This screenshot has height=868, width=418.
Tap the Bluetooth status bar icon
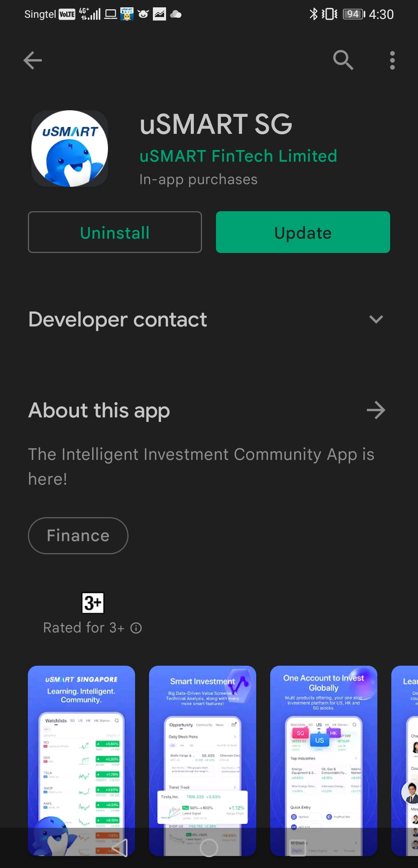point(313,14)
